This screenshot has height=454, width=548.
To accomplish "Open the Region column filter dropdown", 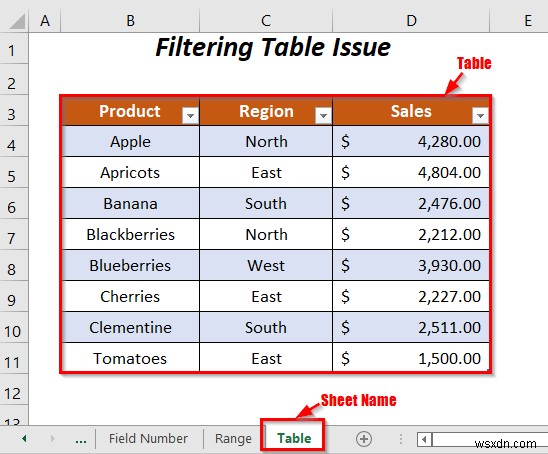I will pos(323,115).
